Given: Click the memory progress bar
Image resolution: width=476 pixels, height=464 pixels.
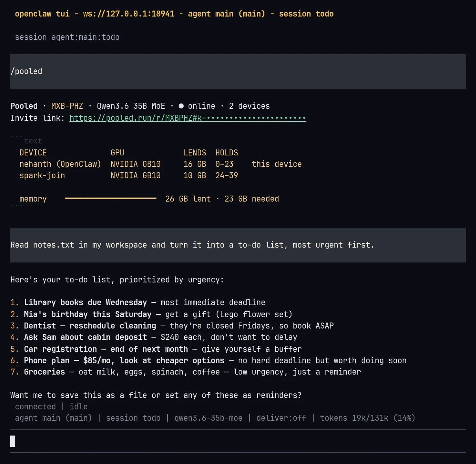Looking at the screenshot, I should (110, 198).
